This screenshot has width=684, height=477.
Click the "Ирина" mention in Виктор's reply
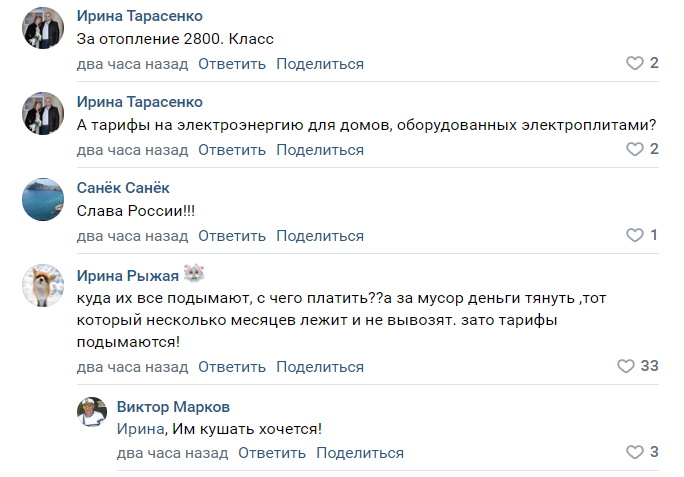[136, 429]
